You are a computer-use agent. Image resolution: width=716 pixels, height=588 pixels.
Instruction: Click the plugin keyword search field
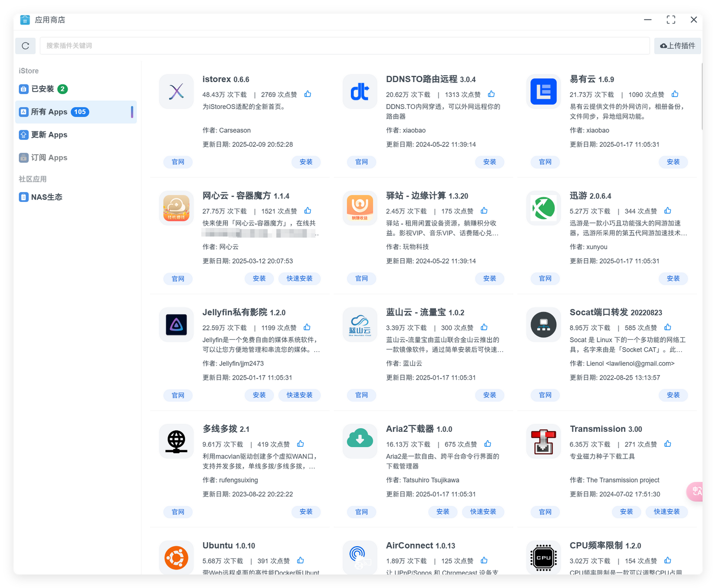tap(345, 46)
